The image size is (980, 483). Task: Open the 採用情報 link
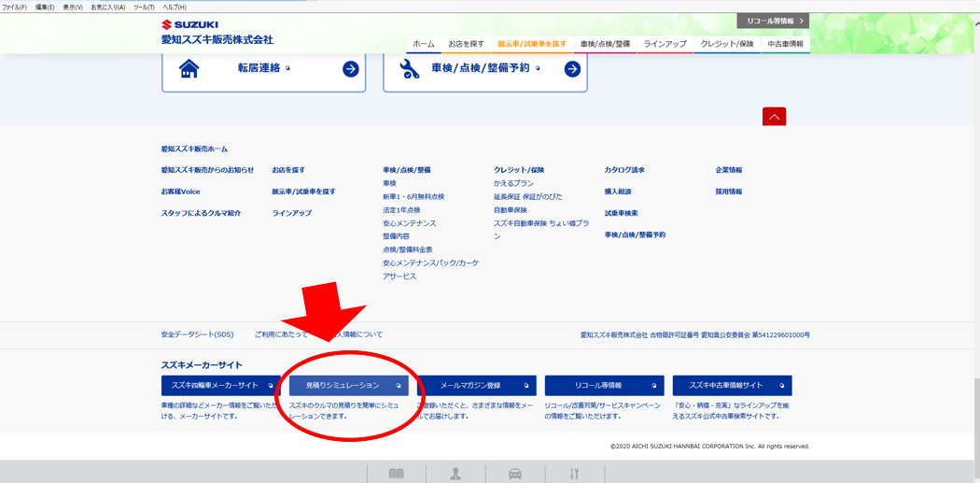[x=729, y=192]
